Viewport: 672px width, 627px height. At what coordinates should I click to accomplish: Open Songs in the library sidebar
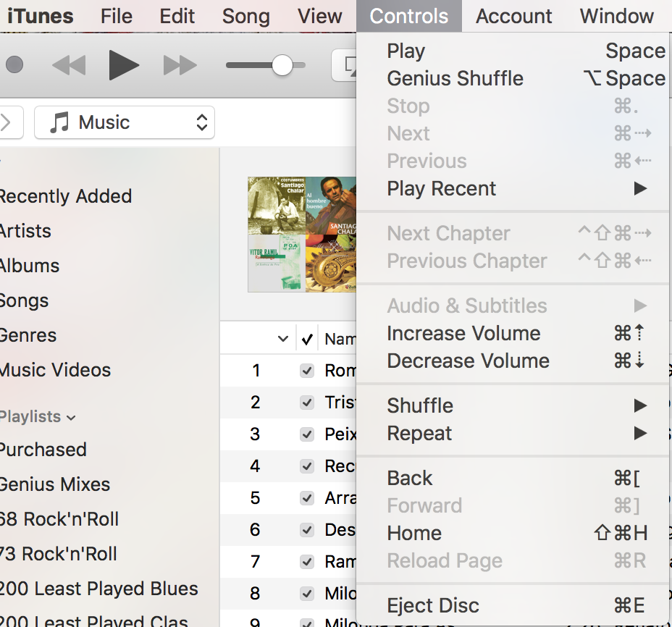24,301
